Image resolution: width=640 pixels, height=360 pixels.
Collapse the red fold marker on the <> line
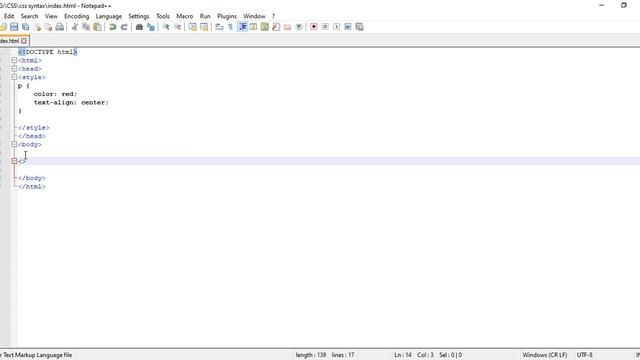click(x=14, y=161)
